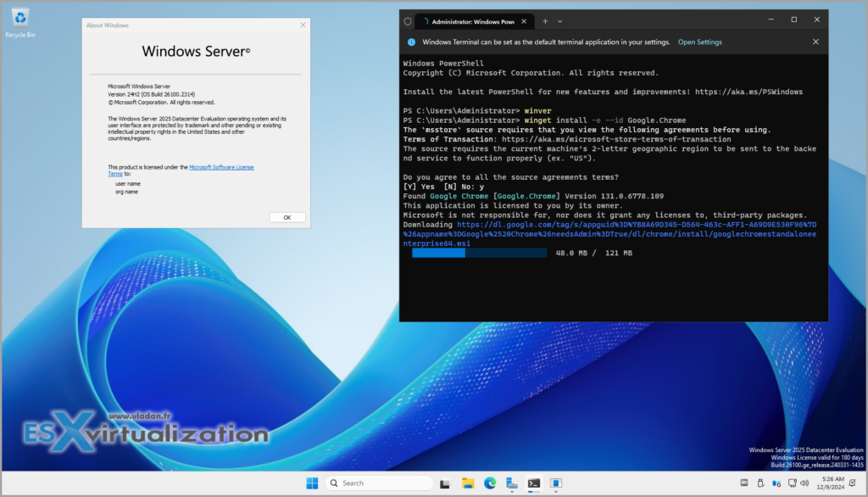The width and height of the screenshot is (868, 497).
Task: Select the Administrator: Windows PowerShell tab
Action: pos(470,20)
